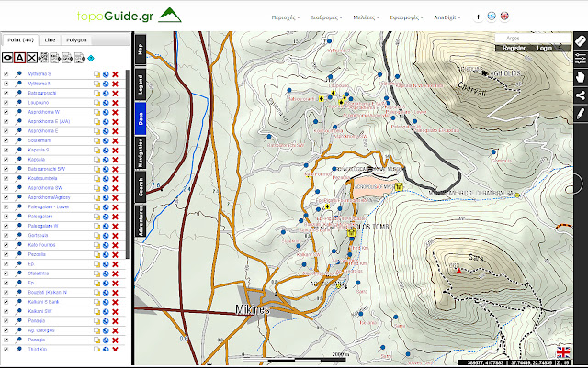Delete the Asprokhoma W point

click(x=115, y=112)
